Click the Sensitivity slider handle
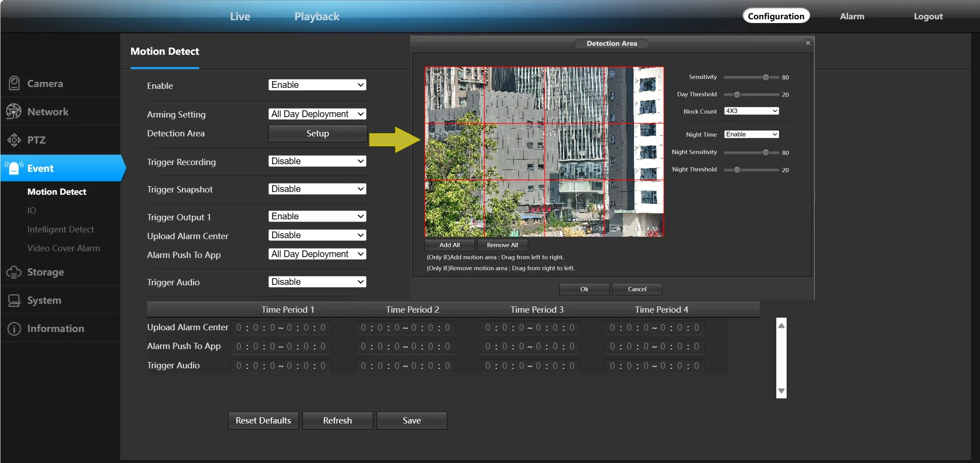This screenshot has width=980, height=463. click(766, 77)
